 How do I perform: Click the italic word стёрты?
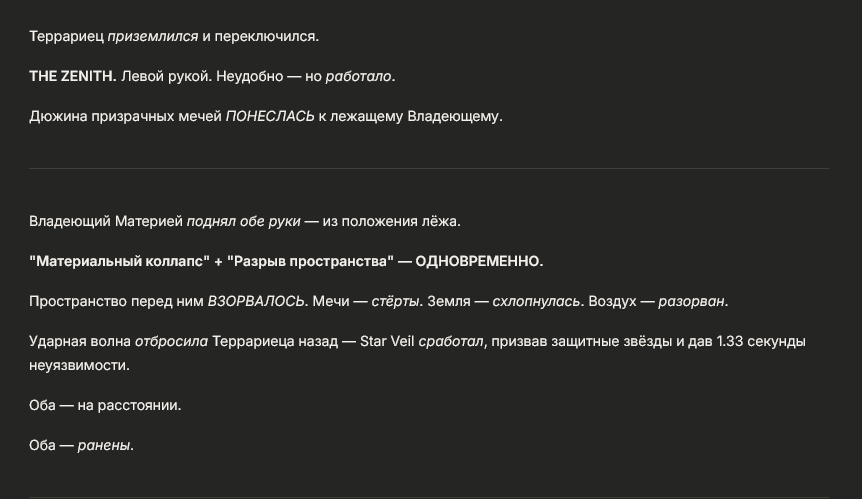coord(396,301)
